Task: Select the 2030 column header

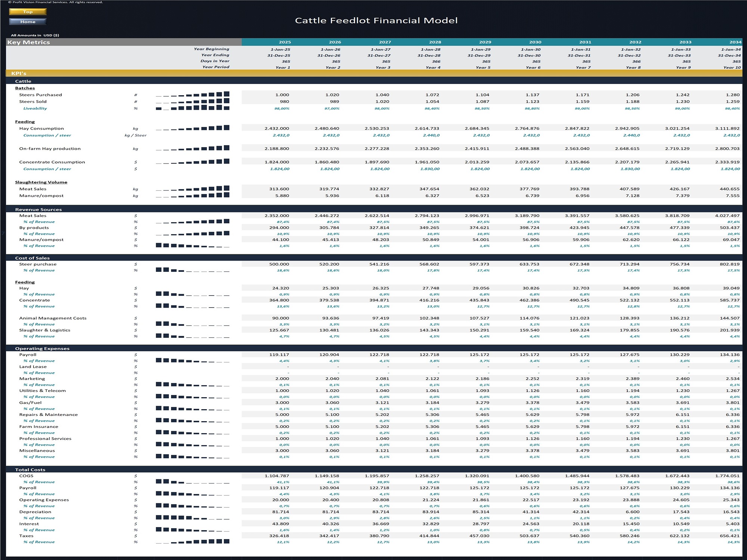Action: pyautogui.click(x=535, y=42)
